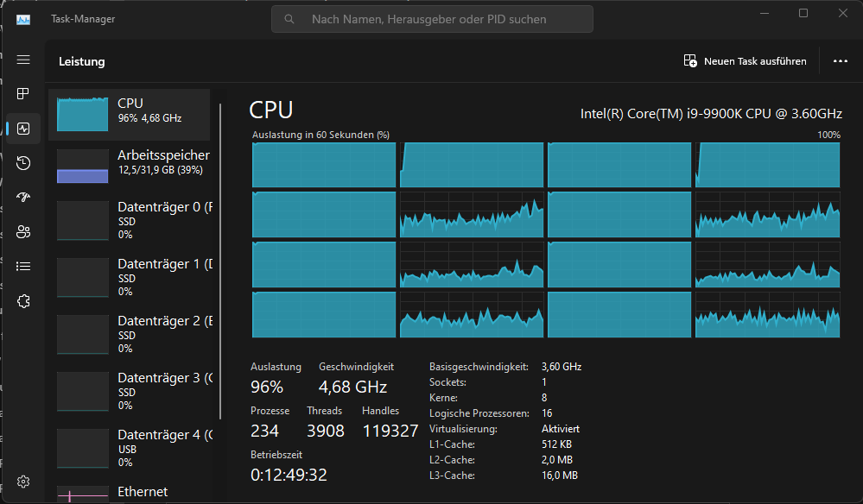The image size is (863, 504).
Task: Open the Details list icon
Action: pos(23,266)
